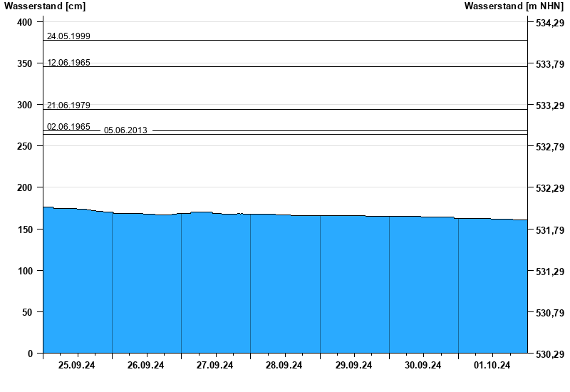Click the 26.09.24 date label
The height and width of the screenshot is (392, 570).
[145, 366]
